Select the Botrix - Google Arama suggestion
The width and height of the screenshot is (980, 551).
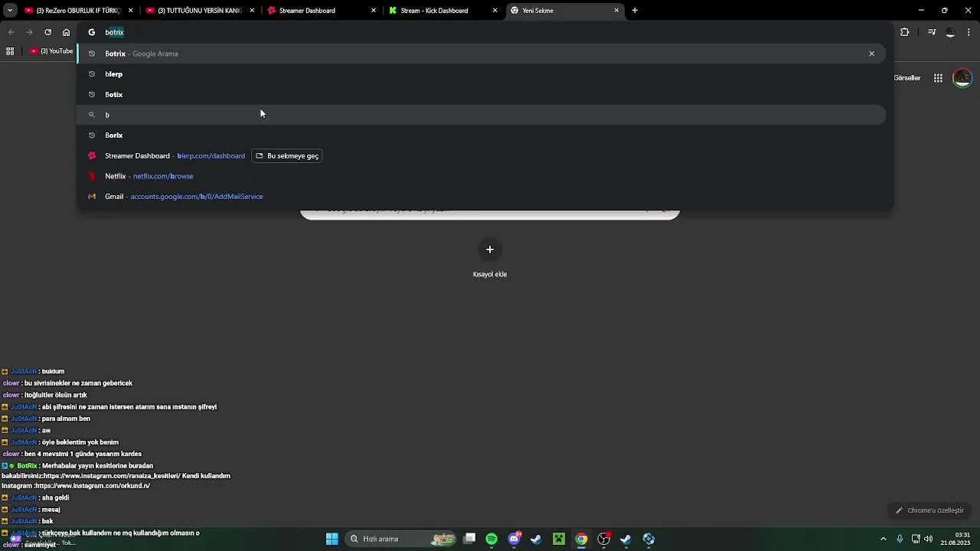click(x=482, y=54)
